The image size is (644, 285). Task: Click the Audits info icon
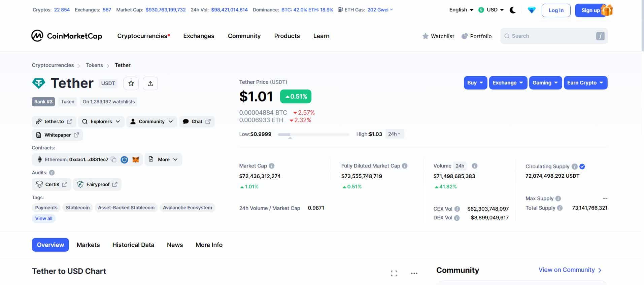point(52,173)
